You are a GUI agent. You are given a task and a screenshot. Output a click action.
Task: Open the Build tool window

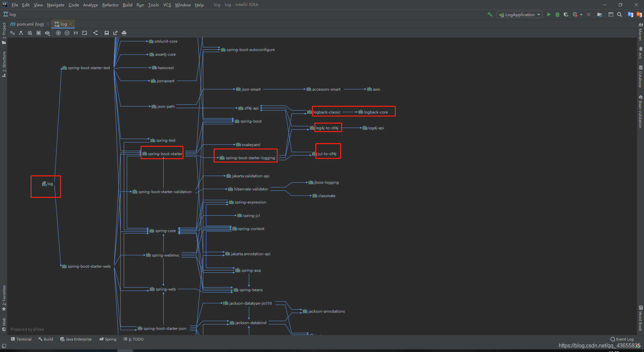pos(46,339)
